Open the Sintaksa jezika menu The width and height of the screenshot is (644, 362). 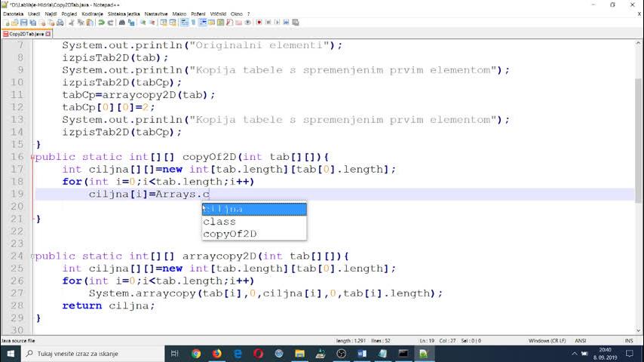pos(124,14)
